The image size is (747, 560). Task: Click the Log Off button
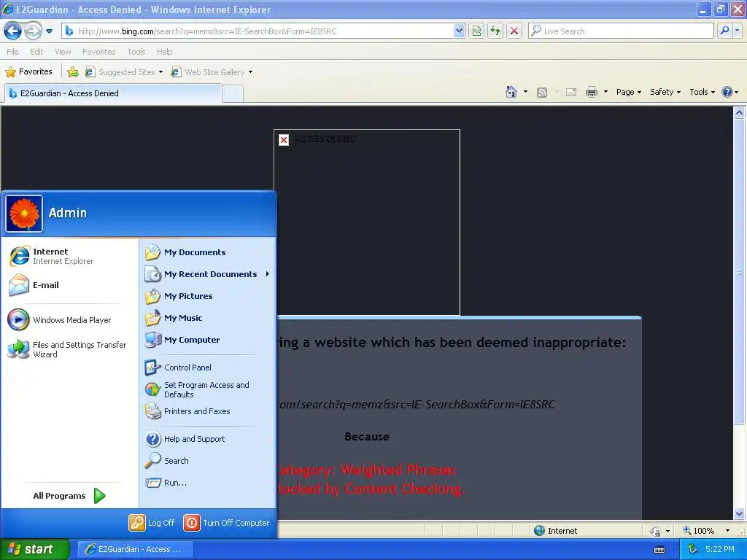click(152, 523)
